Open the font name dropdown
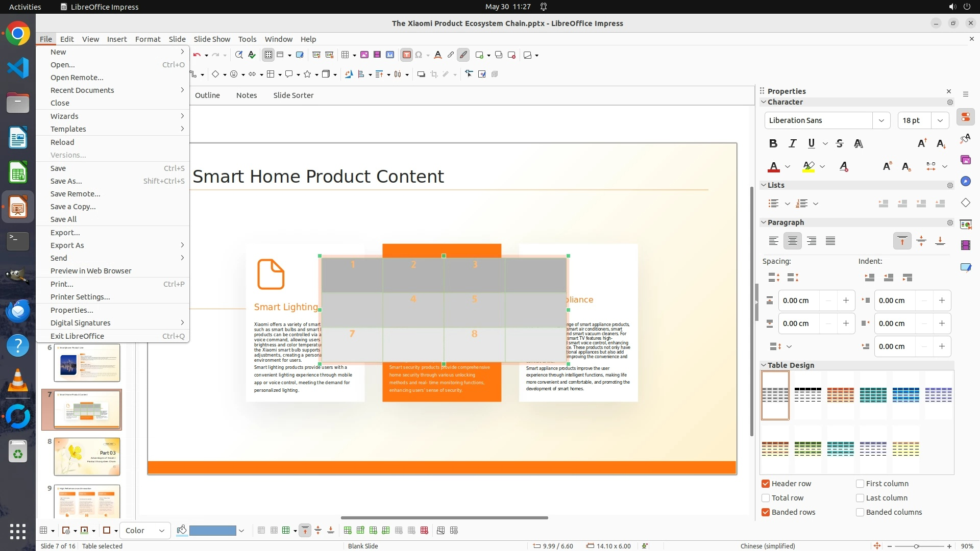The width and height of the screenshot is (980, 551). click(x=881, y=120)
